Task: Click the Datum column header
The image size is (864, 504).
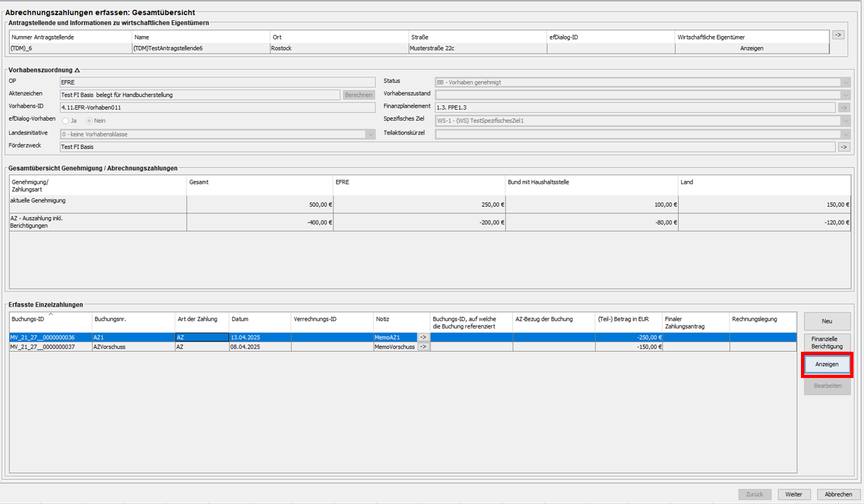Action: click(259, 320)
